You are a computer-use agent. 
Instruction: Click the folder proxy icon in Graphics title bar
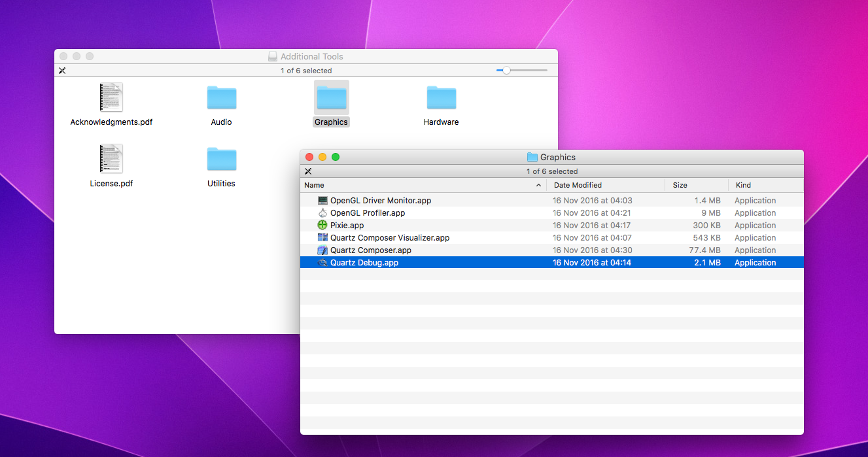click(532, 157)
